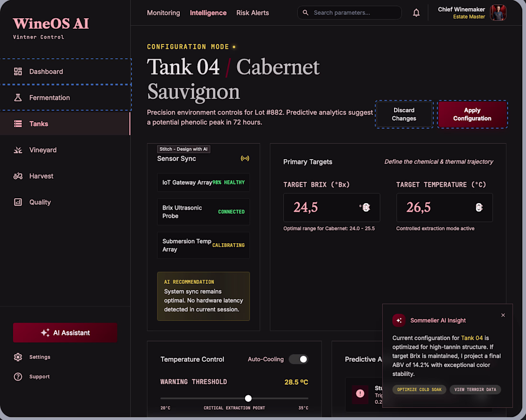Click the 98% HEALTHY status label

pos(229,183)
